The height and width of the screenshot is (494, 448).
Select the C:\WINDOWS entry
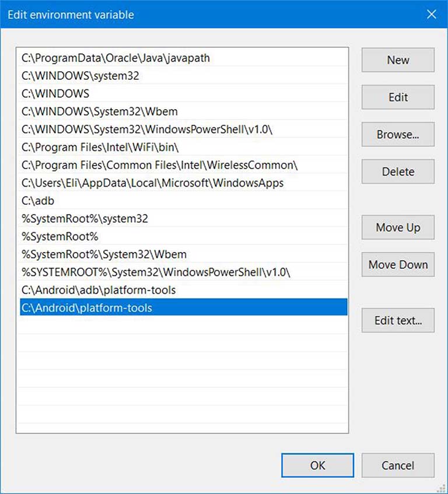point(183,93)
